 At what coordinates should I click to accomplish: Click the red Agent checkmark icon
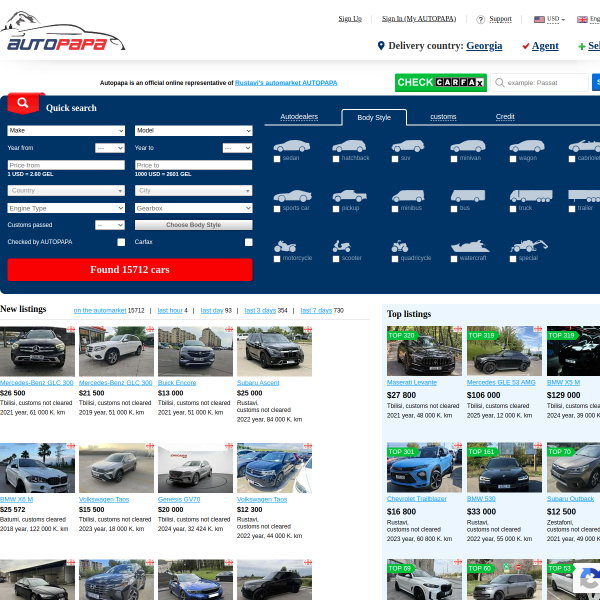[x=526, y=46]
